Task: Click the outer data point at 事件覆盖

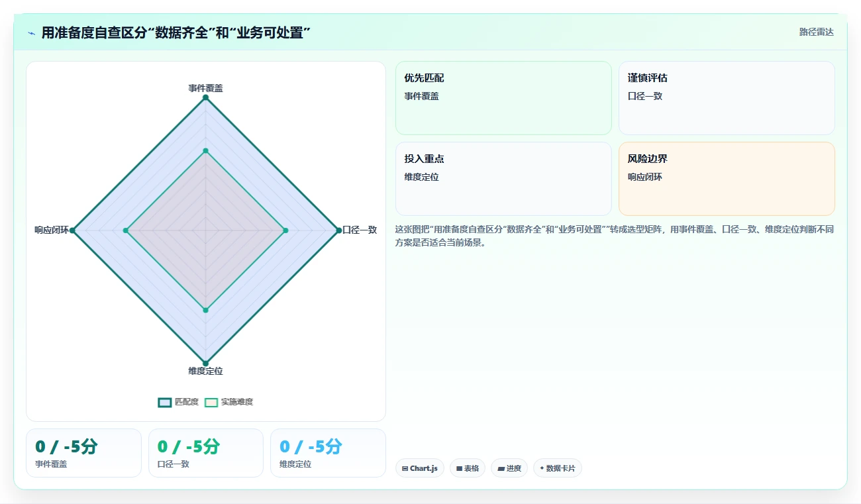Action: (x=205, y=97)
